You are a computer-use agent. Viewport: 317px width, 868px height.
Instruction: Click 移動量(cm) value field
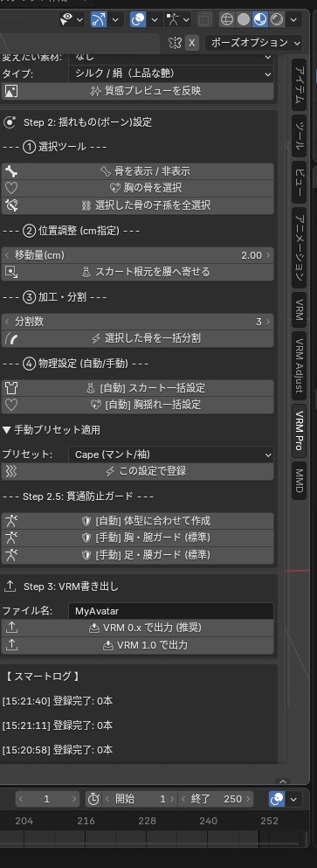pyautogui.click(x=137, y=255)
